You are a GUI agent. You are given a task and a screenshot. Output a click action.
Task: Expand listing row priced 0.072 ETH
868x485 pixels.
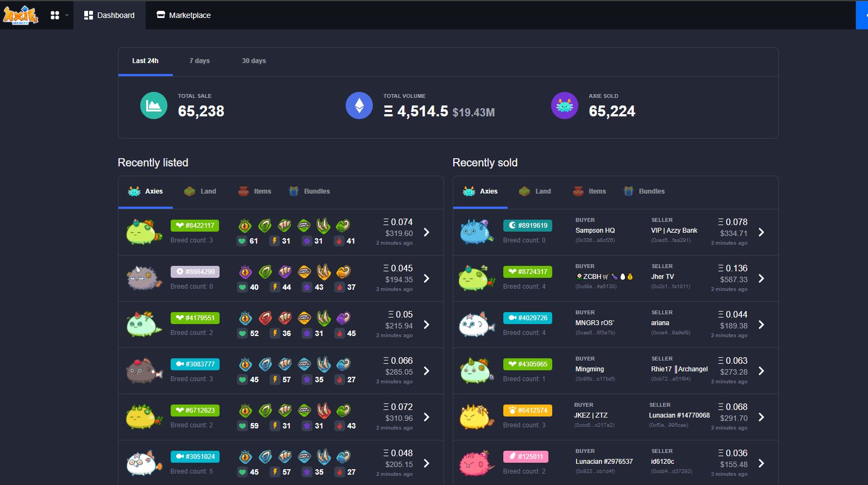[x=427, y=417]
